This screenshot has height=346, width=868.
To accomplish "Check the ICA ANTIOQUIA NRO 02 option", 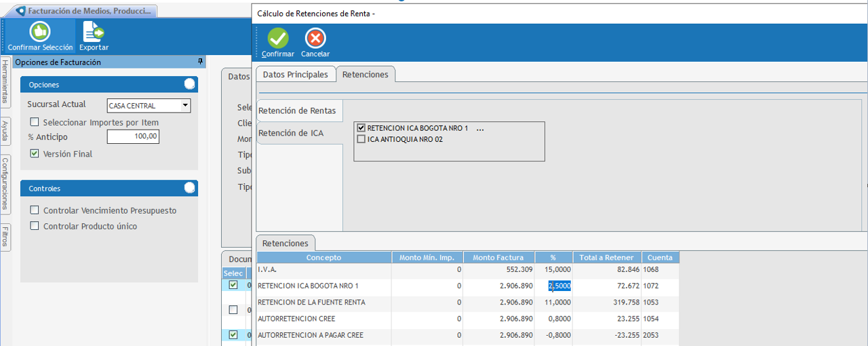I will (x=361, y=139).
